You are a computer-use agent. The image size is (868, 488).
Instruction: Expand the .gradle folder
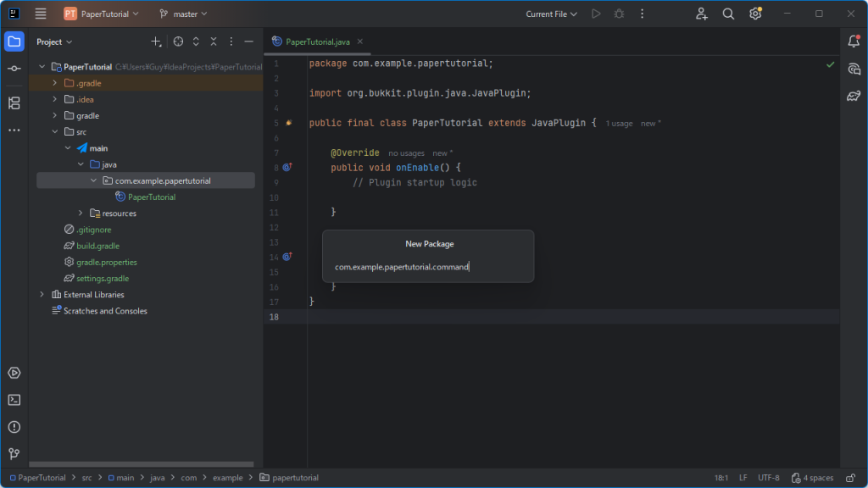55,83
